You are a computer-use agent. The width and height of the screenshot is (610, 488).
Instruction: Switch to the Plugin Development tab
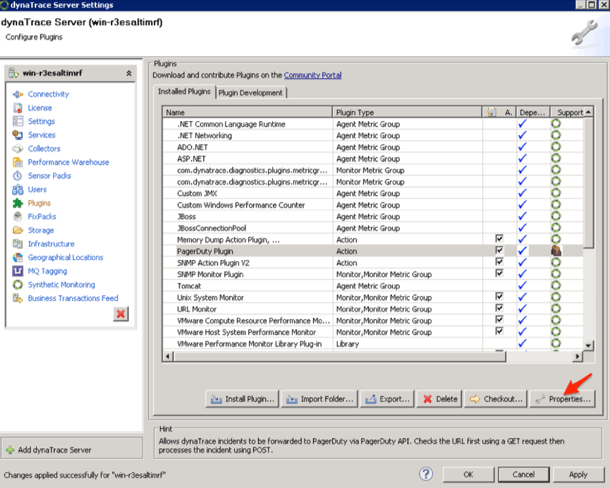(250, 93)
